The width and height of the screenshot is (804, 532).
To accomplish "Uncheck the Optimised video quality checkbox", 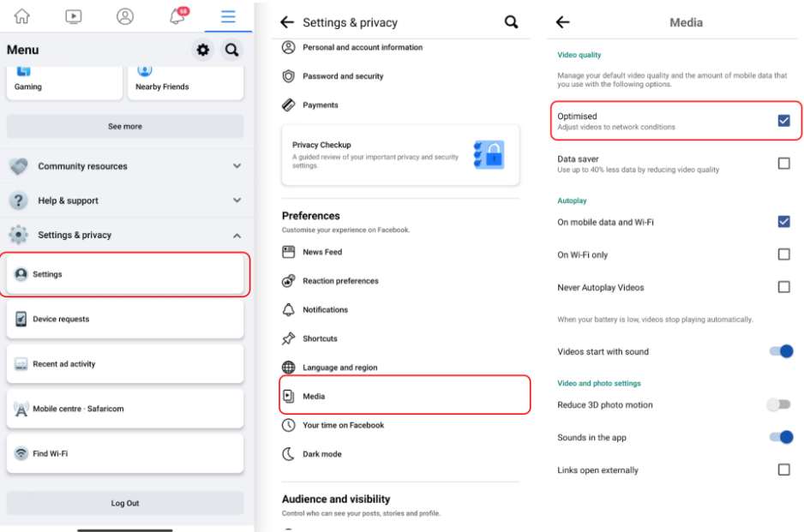I will coord(783,121).
